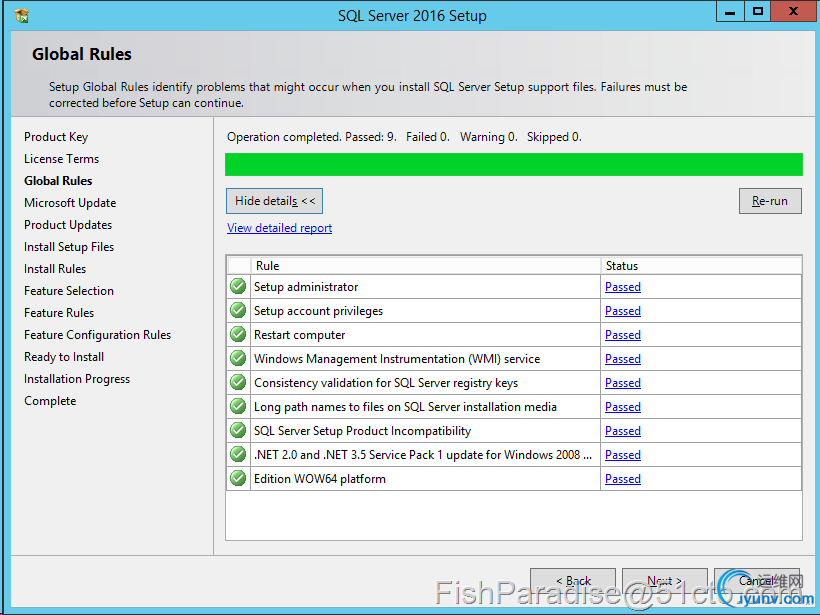Click the green progress bar
This screenshot has width=820, height=615.
[x=513, y=164]
